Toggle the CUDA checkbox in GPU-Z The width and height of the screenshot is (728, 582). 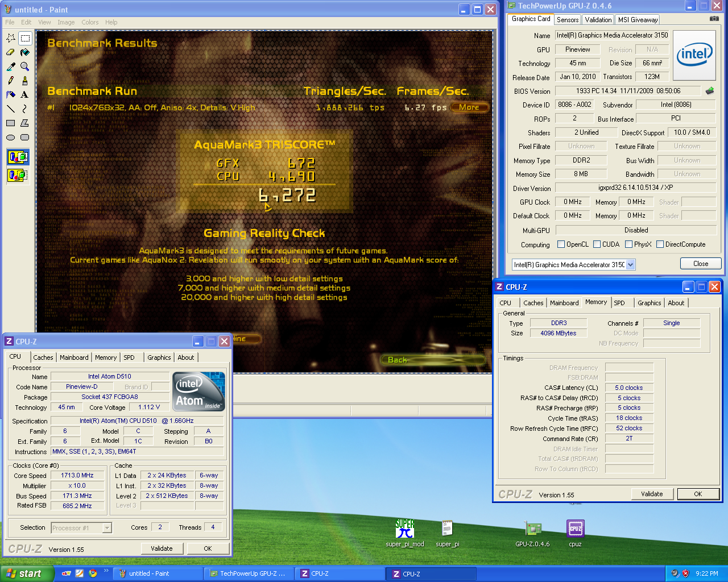[597, 244]
